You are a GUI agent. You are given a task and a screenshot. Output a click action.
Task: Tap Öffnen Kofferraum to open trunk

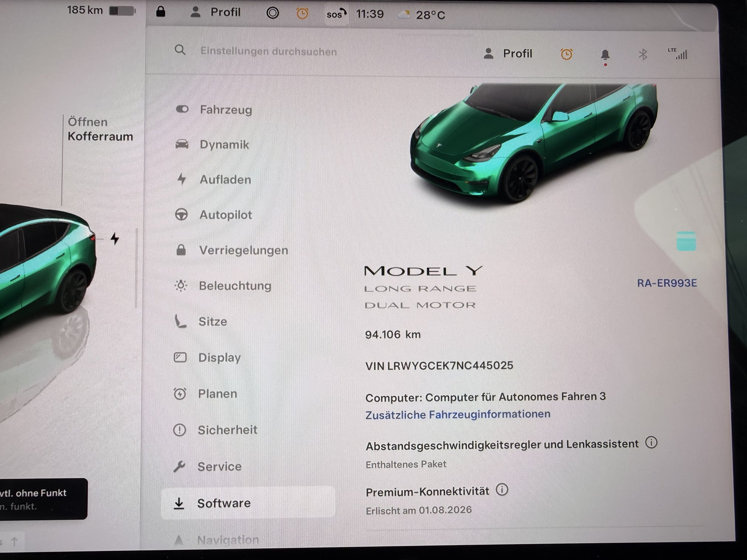point(100,129)
